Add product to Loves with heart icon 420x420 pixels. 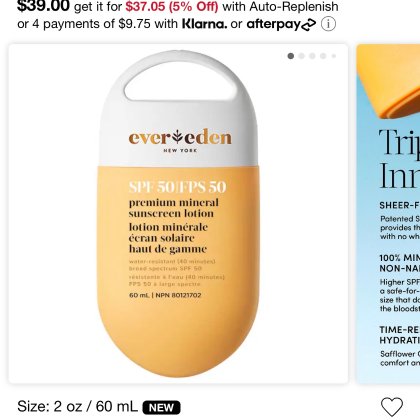392,406
